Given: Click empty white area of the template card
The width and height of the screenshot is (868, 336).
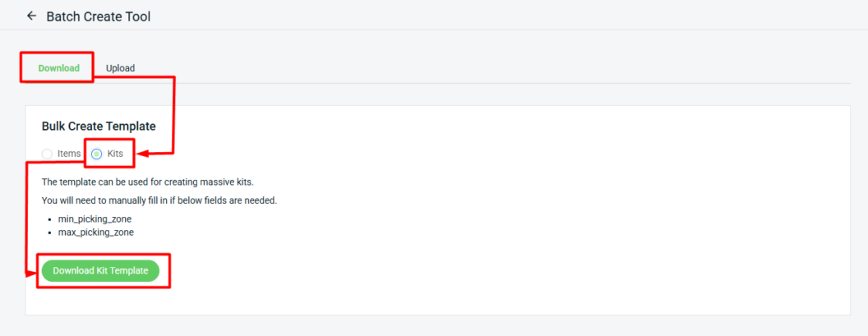Looking at the screenshot, I should tap(534, 230).
